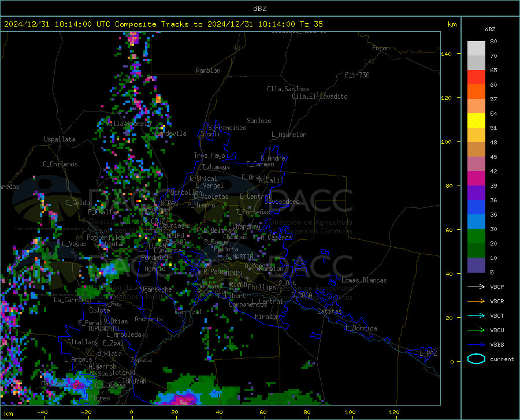
Task: Click the cyan 'current' ellipse symbol
Action: (476, 359)
